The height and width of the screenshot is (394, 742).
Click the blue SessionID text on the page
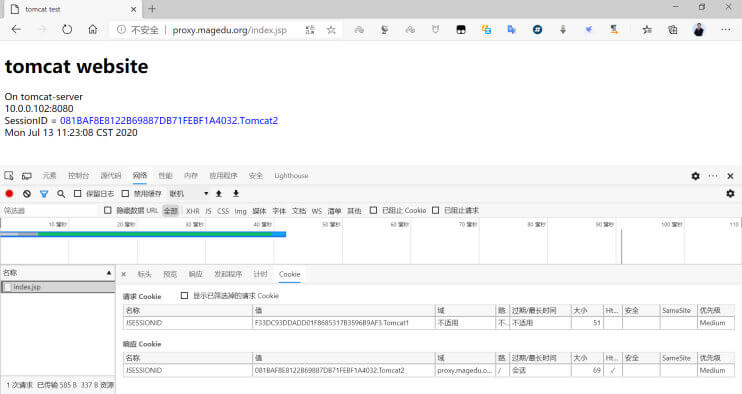click(x=169, y=121)
